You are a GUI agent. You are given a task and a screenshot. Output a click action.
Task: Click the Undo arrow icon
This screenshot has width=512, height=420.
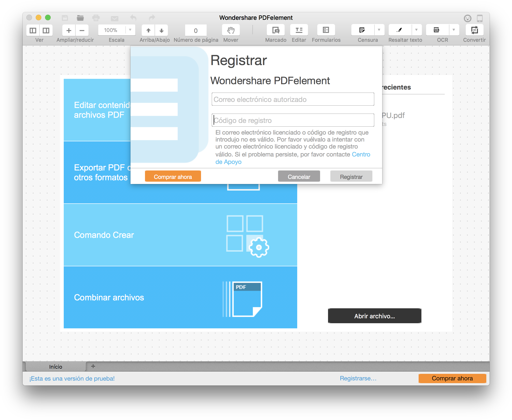(133, 18)
